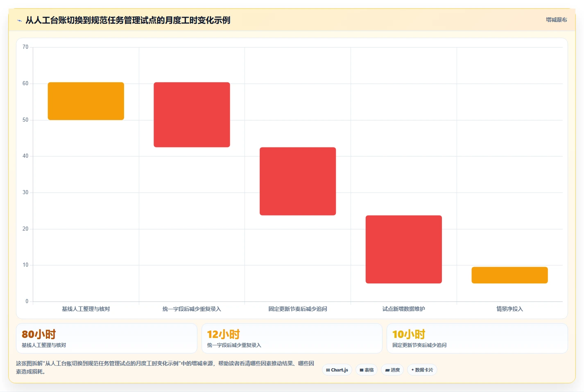Click the y-axis value 20
The image size is (584, 392).
click(x=25, y=229)
